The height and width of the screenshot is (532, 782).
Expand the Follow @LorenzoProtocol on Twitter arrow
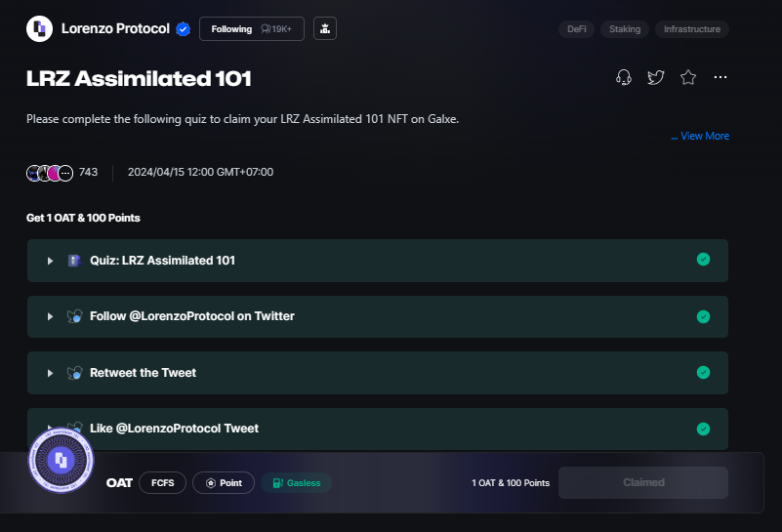click(50, 316)
